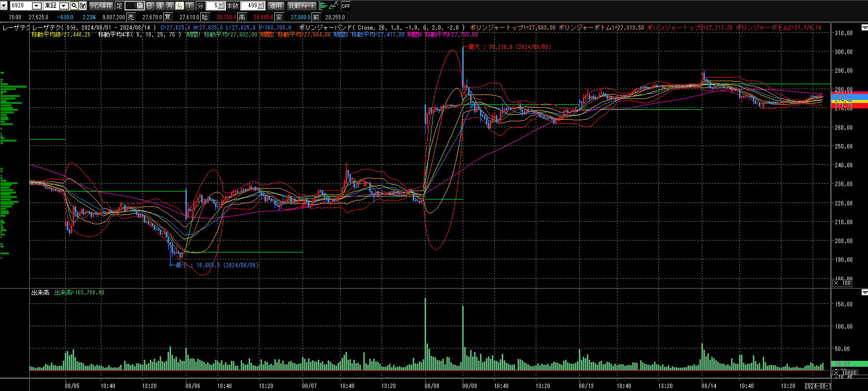868x391 pixels.
Task: Toggle the OFF switch in toolbar
Action: [x=346, y=6]
